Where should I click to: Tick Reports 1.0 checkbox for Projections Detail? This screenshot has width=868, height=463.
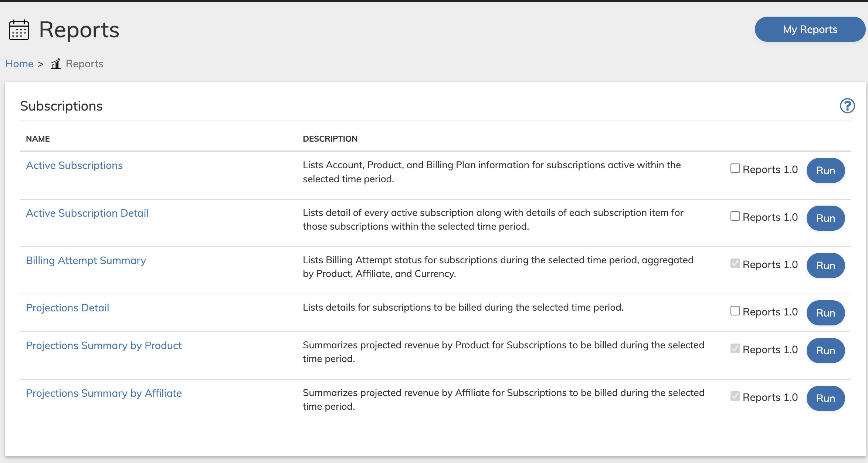735,311
